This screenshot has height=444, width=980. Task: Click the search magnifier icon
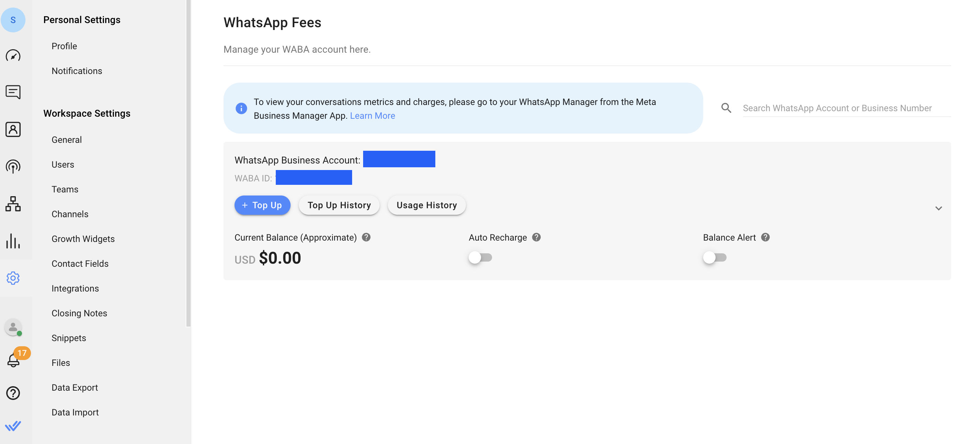click(x=726, y=108)
